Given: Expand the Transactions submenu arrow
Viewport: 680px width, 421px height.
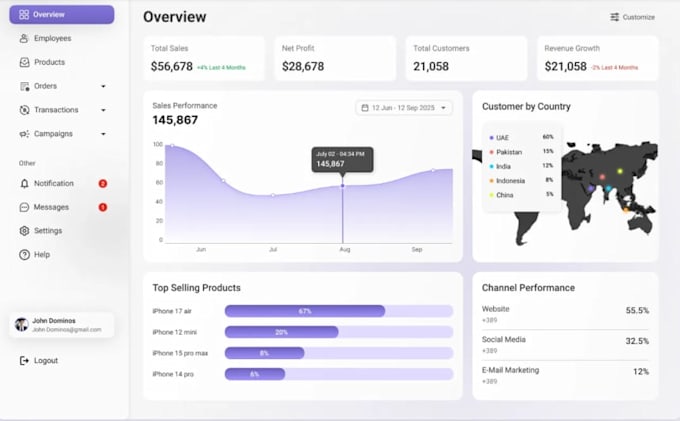Looking at the screenshot, I should [103, 110].
